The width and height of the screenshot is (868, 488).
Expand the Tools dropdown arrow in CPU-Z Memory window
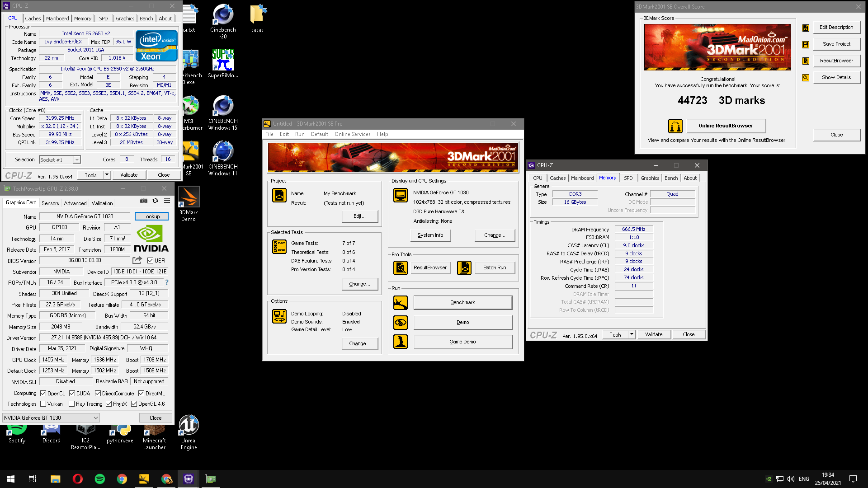[x=632, y=335]
